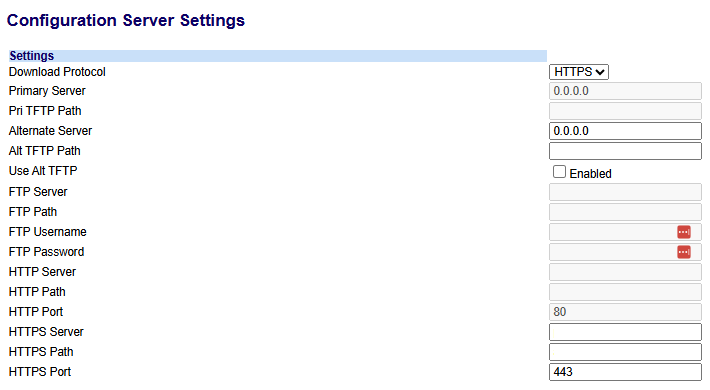Click the Alt TFTP Path field
This screenshot has height=390, width=710.
click(x=625, y=151)
